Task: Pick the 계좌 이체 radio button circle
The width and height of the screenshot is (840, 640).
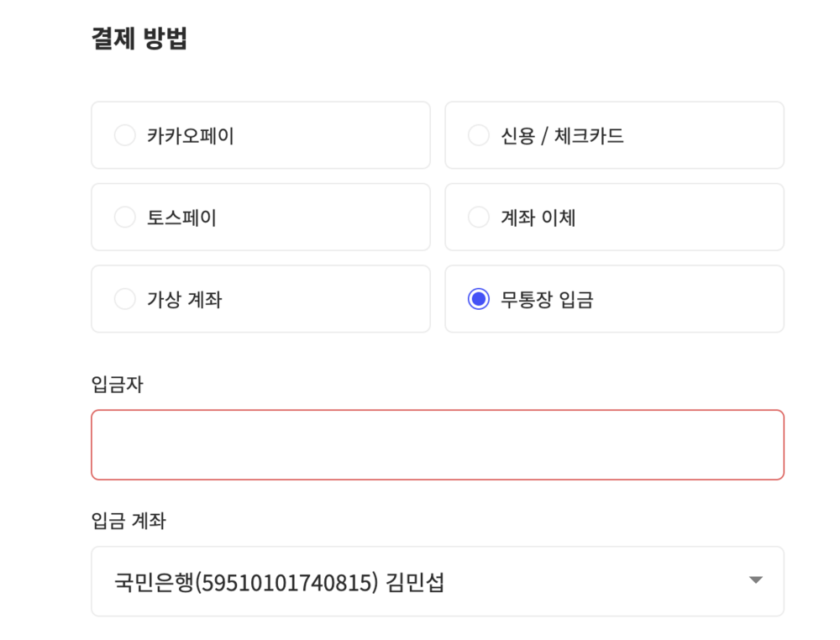Action: point(478,218)
